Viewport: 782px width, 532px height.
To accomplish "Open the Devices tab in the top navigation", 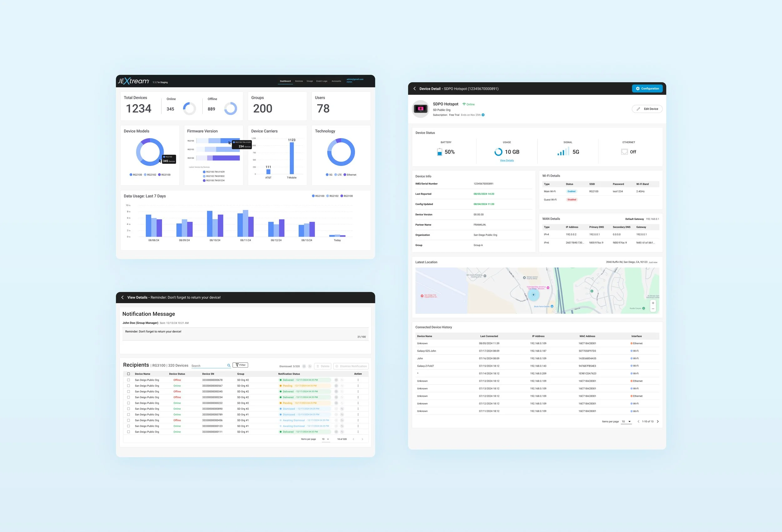I will [x=299, y=81].
